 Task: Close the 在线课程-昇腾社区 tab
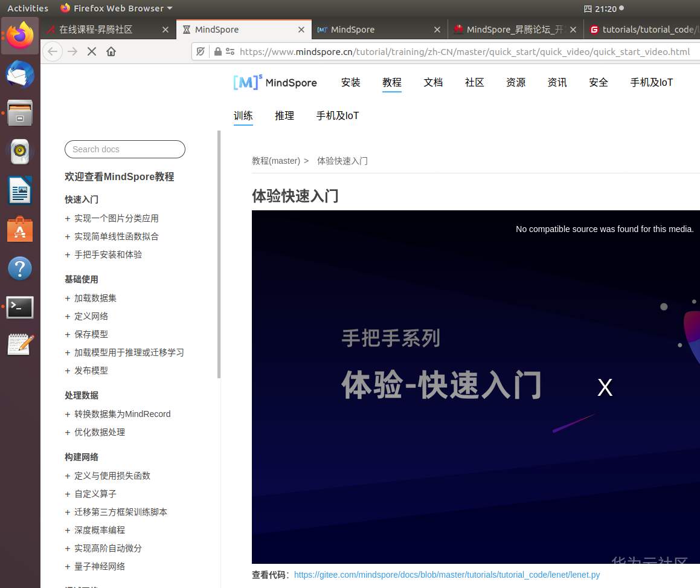[x=165, y=30]
